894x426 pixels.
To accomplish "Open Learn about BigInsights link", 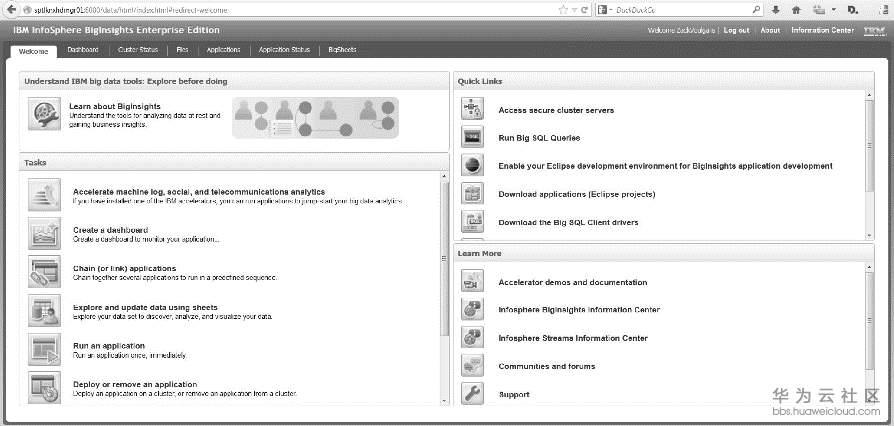I will pyautogui.click(x=115, y=106).
